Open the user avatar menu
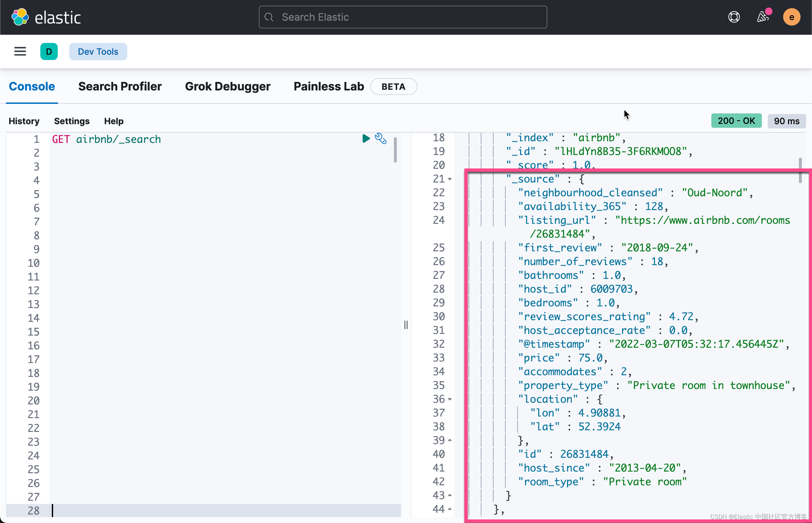Viewport: 812px width, 523px height. (x=792, y=17)
